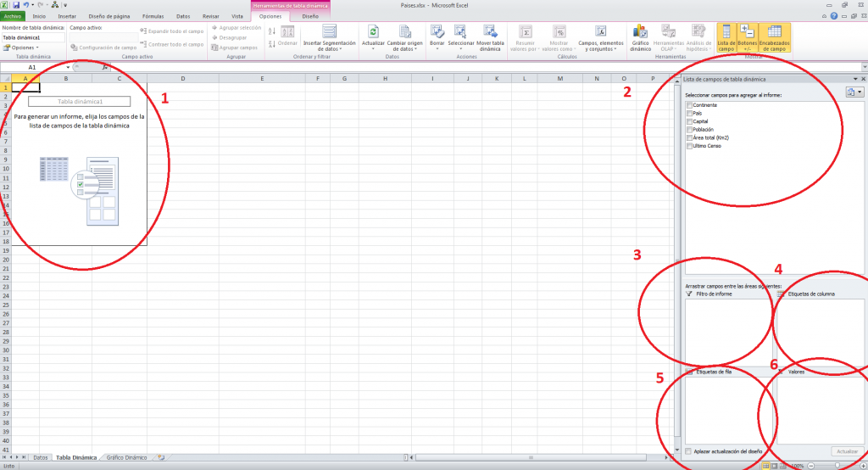
Task: Click the minimize ribbon caret icon
Action: click(x=824, y=16)
